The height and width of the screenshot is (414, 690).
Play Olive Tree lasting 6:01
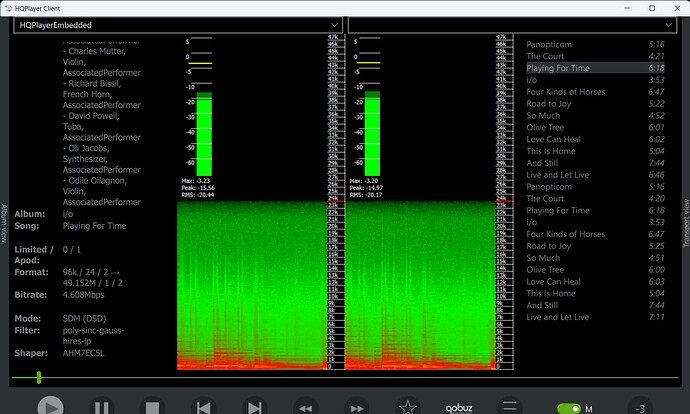[595, 127]
